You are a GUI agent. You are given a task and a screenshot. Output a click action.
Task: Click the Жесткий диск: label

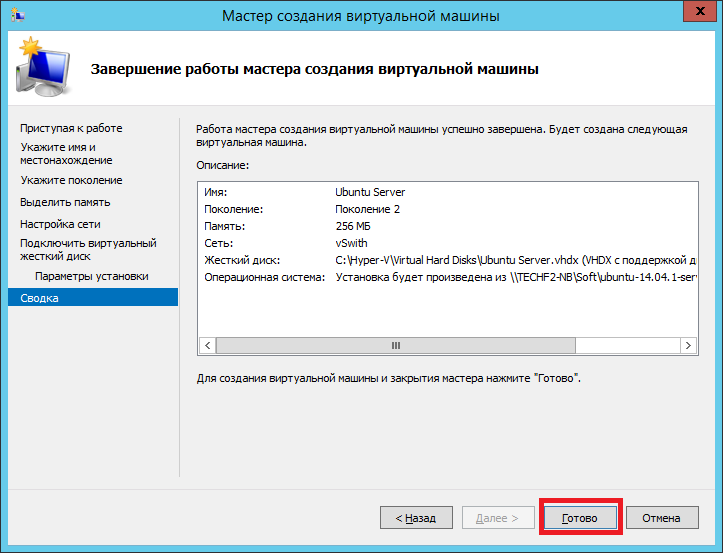(242, 261)
